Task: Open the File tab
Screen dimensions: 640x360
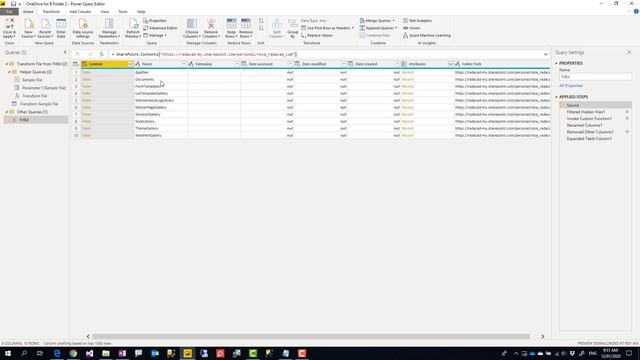Action: [x=9, y=12]
